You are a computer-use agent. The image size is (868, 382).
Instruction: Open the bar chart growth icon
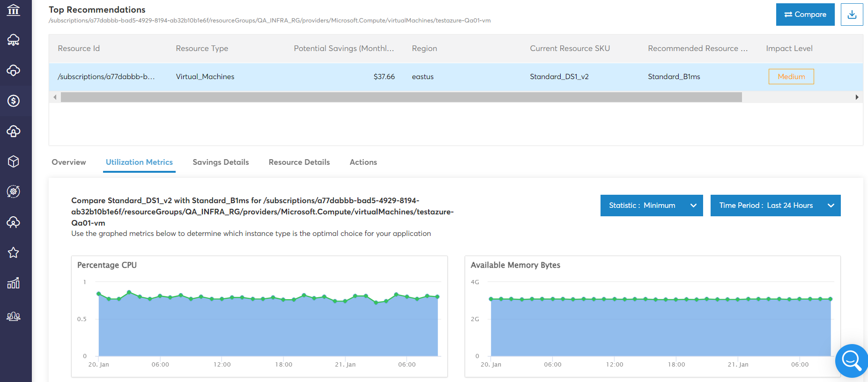coord(14,283)
